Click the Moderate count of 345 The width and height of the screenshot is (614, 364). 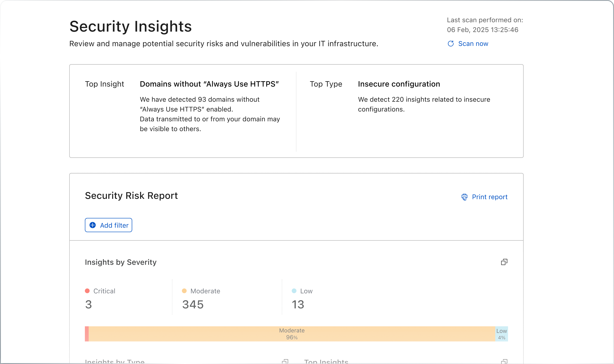point(193,305)
